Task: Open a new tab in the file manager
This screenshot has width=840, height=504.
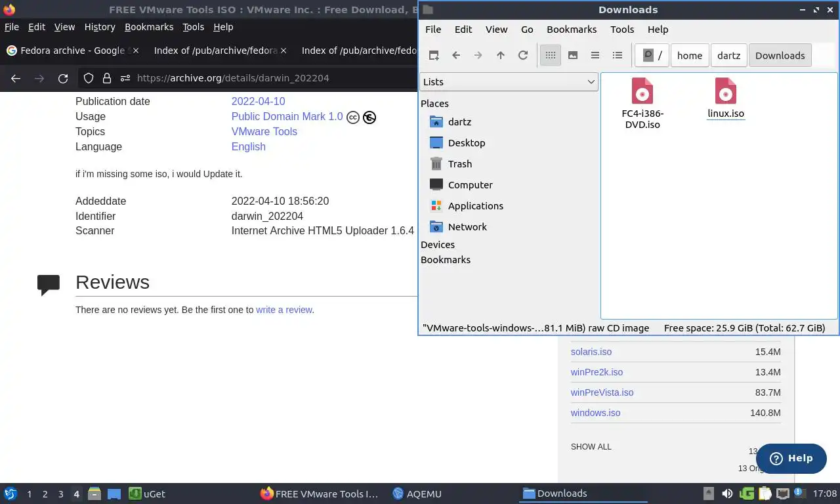Action: (434, 55)
